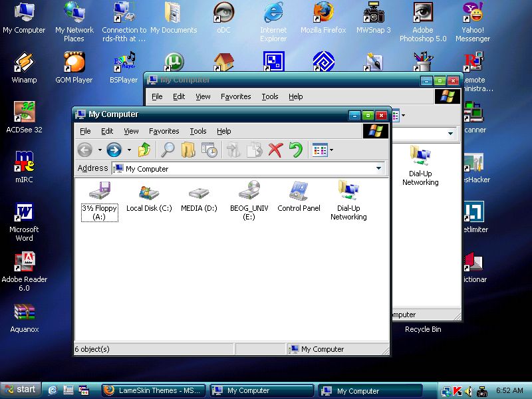The height and width of the screenshot is (399, 532).
Task: Select My Network Places desktop icon
Action: (x=74, y=22)
